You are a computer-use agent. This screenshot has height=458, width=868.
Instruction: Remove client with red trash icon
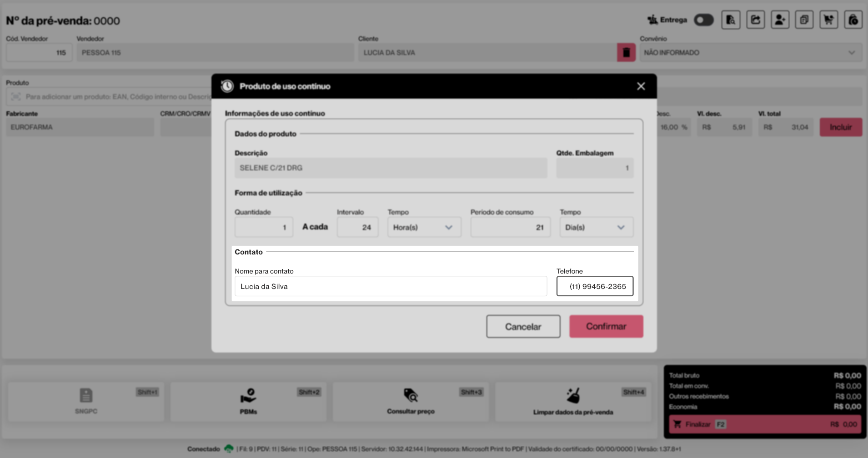626,53
